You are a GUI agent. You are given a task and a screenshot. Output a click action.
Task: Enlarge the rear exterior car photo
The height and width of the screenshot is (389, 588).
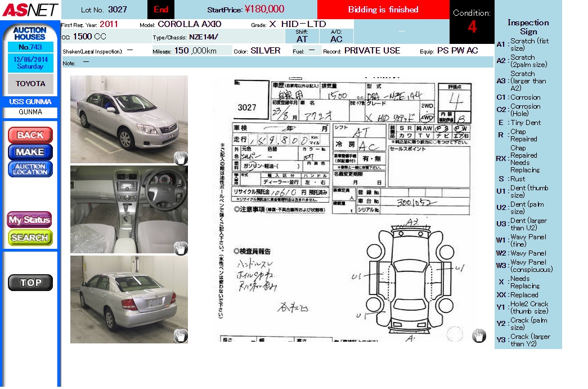coord(129,299)
